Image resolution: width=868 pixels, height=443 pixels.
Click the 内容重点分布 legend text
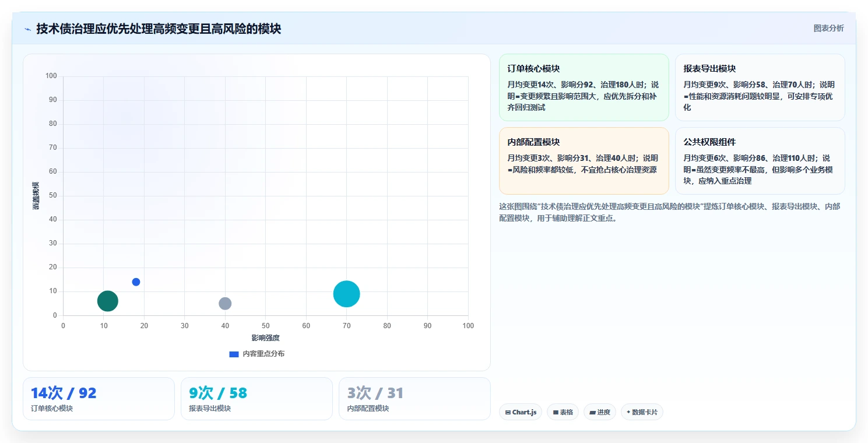click(263, 354)
